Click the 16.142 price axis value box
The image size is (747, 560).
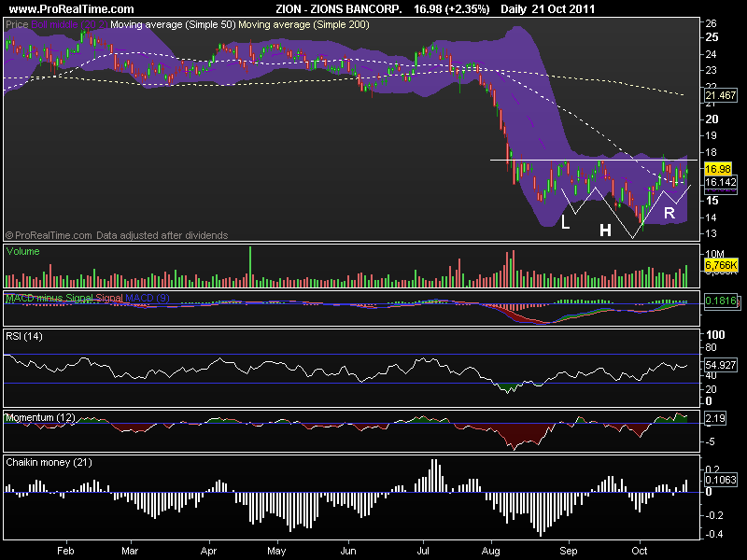pos(721,182)
